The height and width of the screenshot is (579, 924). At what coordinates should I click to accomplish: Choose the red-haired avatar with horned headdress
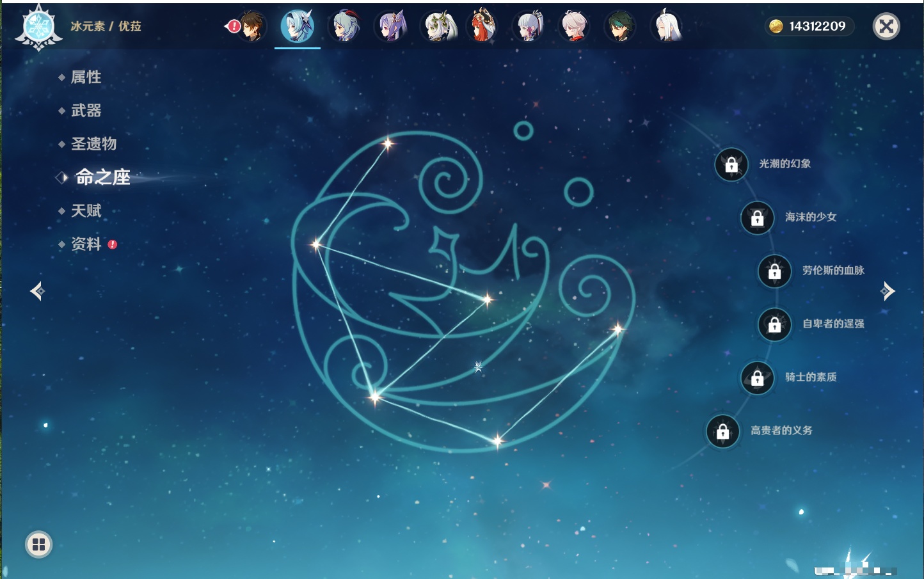483,26
